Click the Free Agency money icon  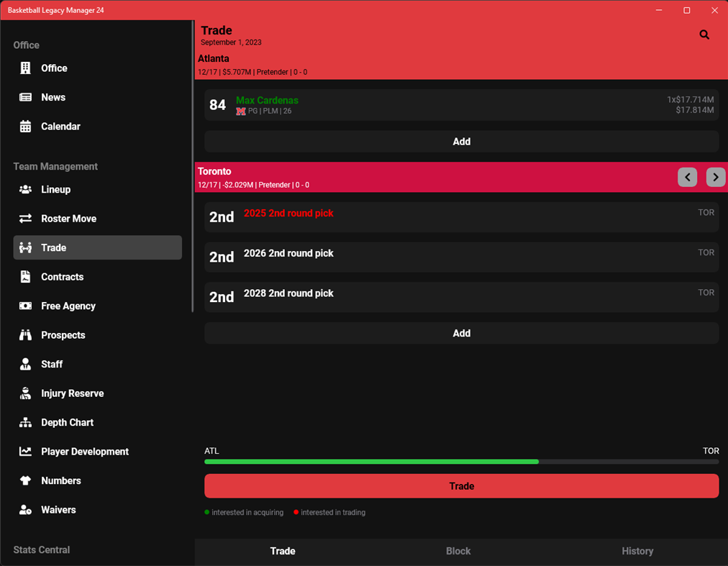point(25,306)
